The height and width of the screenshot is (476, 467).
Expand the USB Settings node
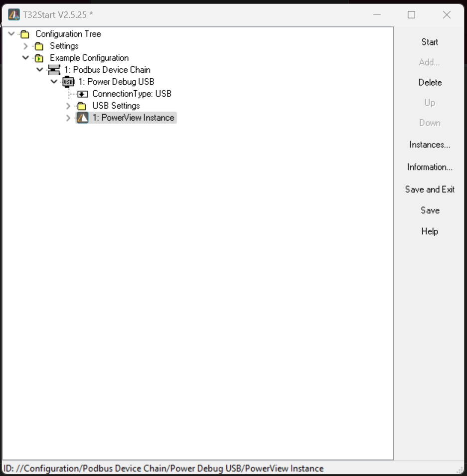(68, 106)
